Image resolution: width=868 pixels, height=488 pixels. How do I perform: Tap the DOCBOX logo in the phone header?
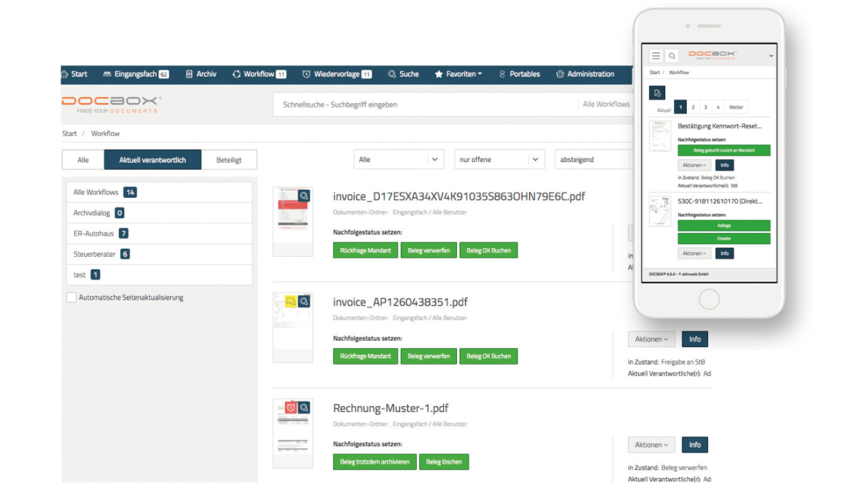coord(712,55)
